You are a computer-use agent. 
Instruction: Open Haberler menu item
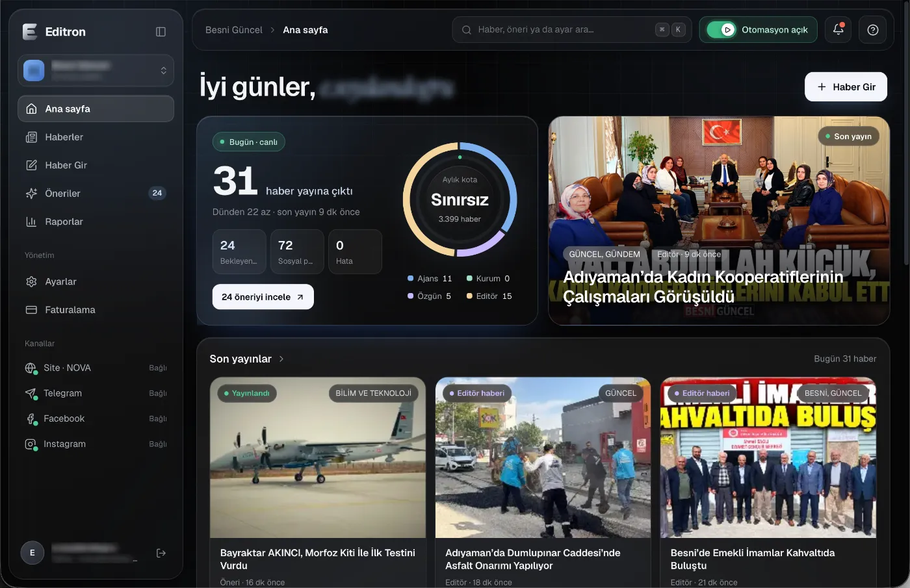tap(96, 137)
